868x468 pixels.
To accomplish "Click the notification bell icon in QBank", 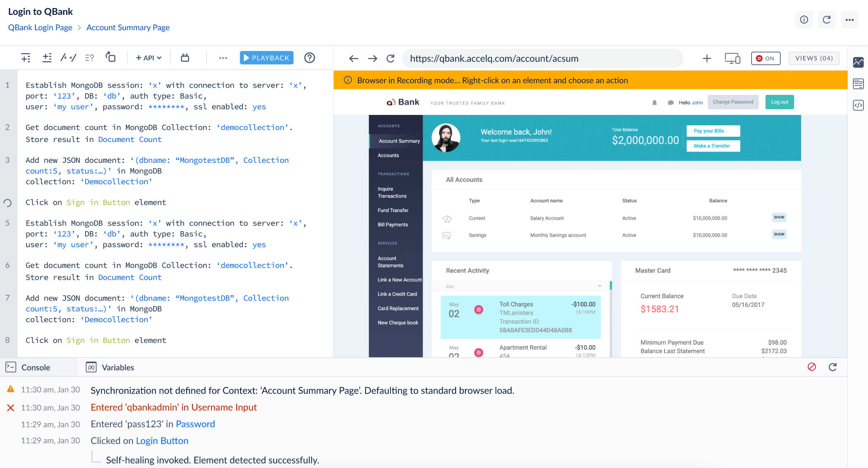I will 655,102.
